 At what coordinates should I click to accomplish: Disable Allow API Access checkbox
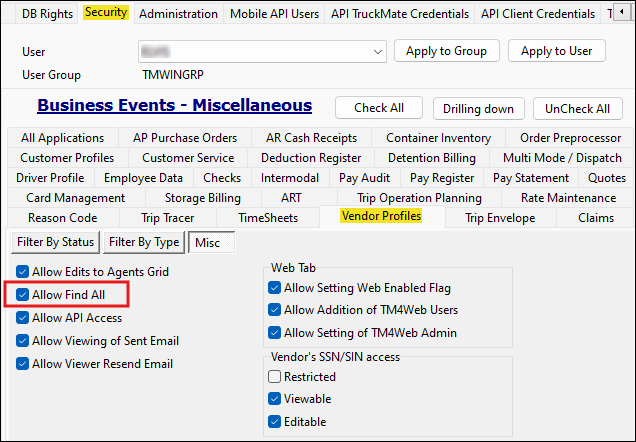click(x=23, y=318)
